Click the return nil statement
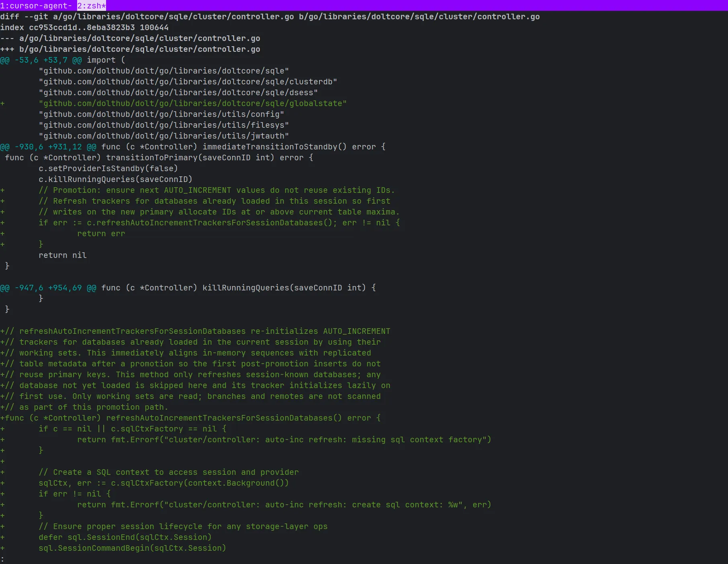 click(62, 255)
